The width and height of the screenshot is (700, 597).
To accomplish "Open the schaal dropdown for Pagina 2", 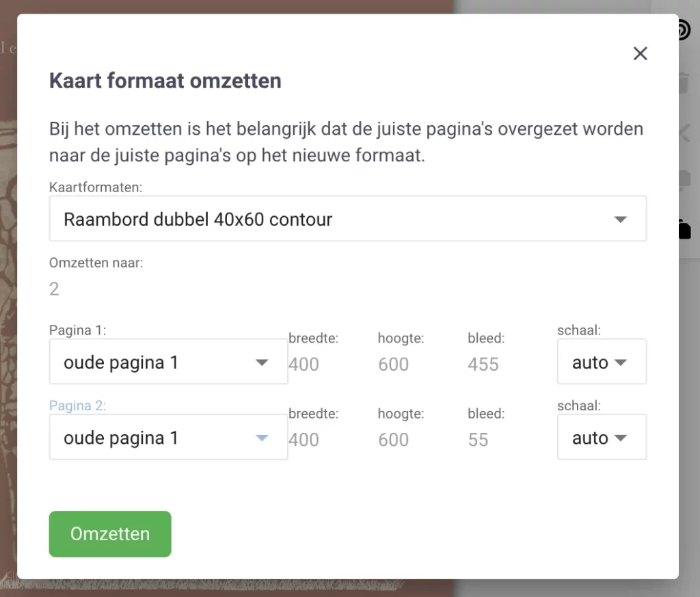I will [x=601, y=438].
